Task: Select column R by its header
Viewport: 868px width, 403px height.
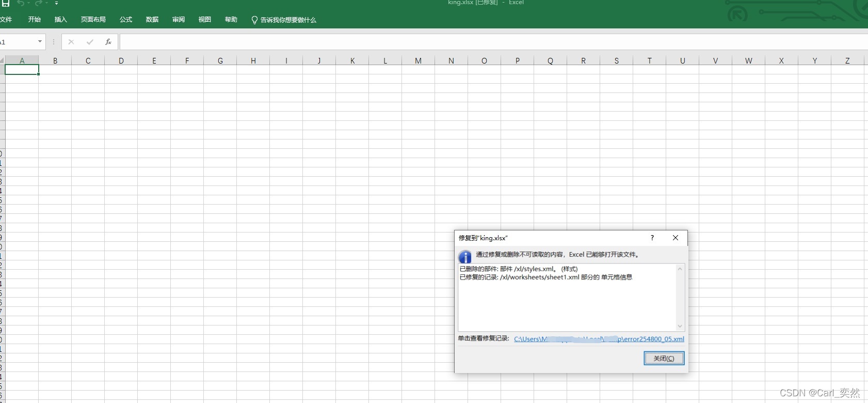Action: click(x=584, y=60)
